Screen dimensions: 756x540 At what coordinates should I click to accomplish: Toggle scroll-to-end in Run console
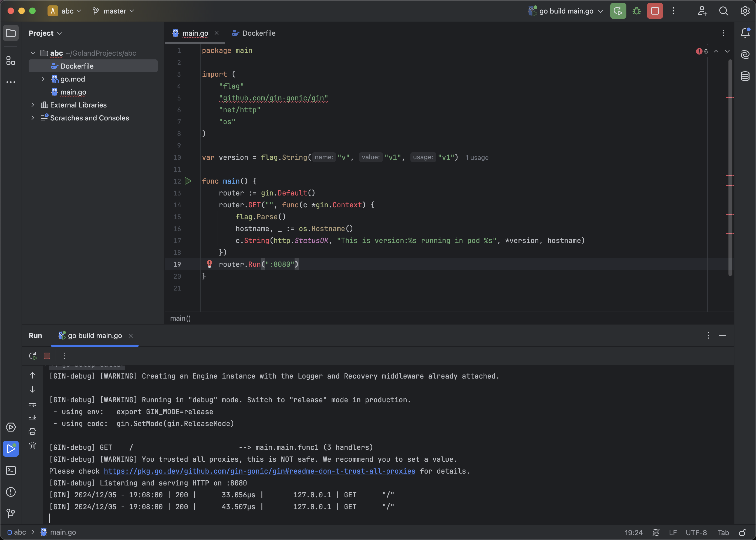[32, 418]
